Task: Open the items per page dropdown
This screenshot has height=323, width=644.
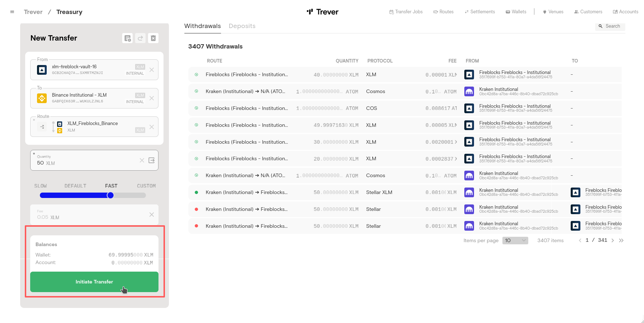Action: (x=515, y=240)
